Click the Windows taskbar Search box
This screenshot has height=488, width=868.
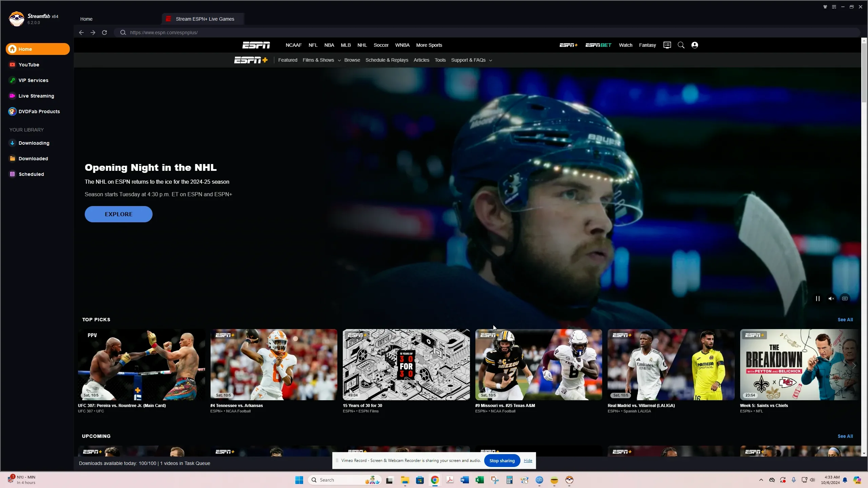pos(345,480)
